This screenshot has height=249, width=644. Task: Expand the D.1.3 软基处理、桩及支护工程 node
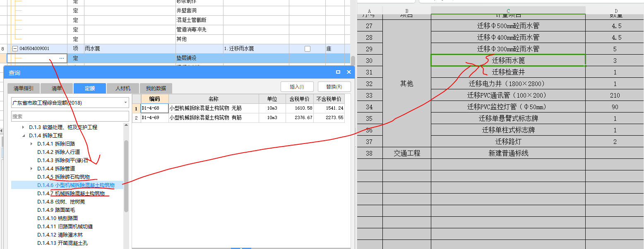pos(24,127)
